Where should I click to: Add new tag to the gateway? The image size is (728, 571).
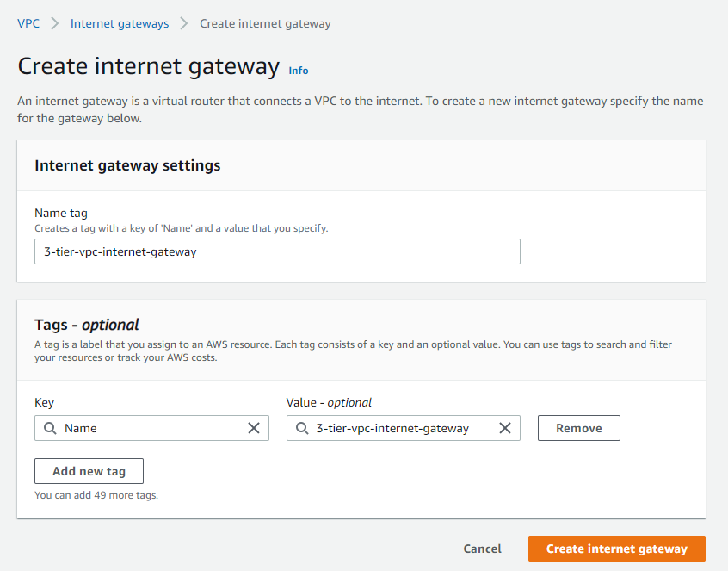[x=89, y=471]
